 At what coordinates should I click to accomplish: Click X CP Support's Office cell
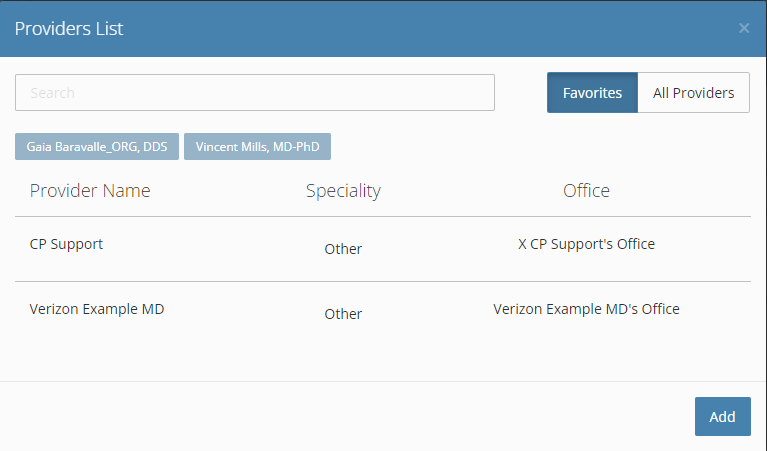tap(586, 244)
